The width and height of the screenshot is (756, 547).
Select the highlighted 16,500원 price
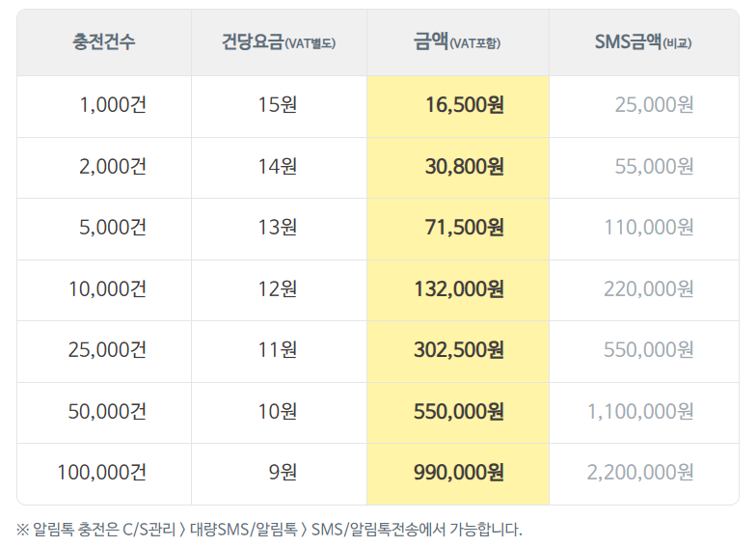point(465,105)
